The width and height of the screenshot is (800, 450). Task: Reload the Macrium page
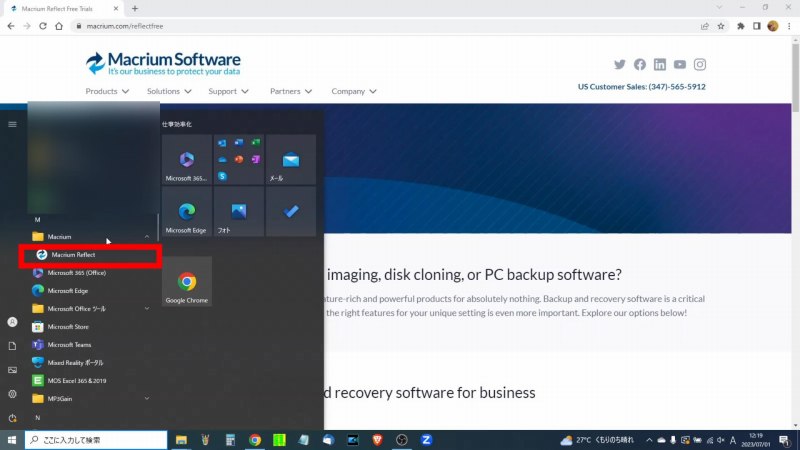pyautogui.click(x=43, y=26)
